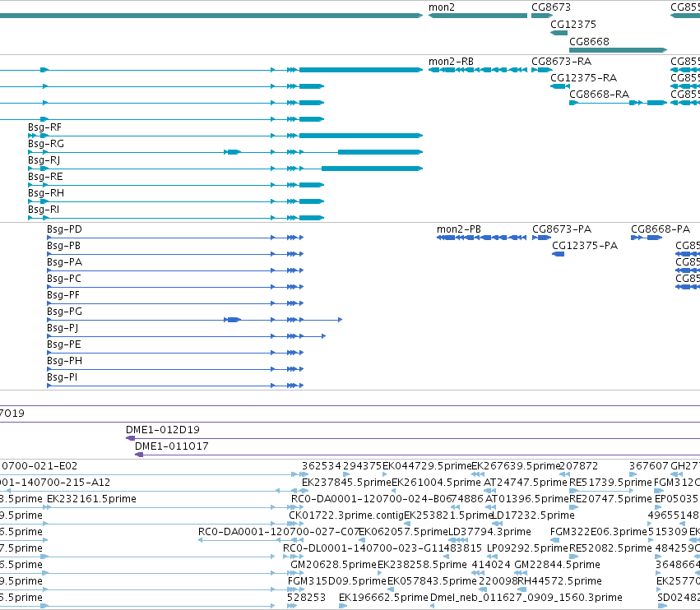This screenshot has width=700, height=610.
Task: Select protein Bsg-PJ
Action: 63,328
